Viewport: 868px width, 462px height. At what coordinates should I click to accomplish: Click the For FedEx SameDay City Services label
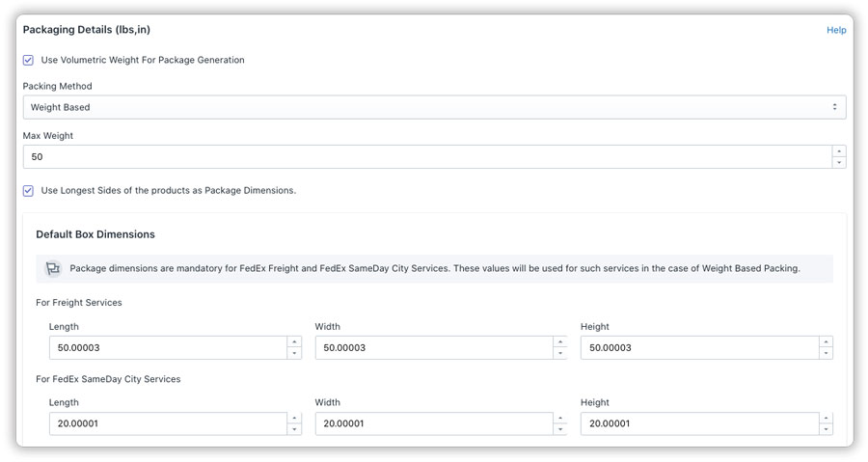[x=108, y=379]
